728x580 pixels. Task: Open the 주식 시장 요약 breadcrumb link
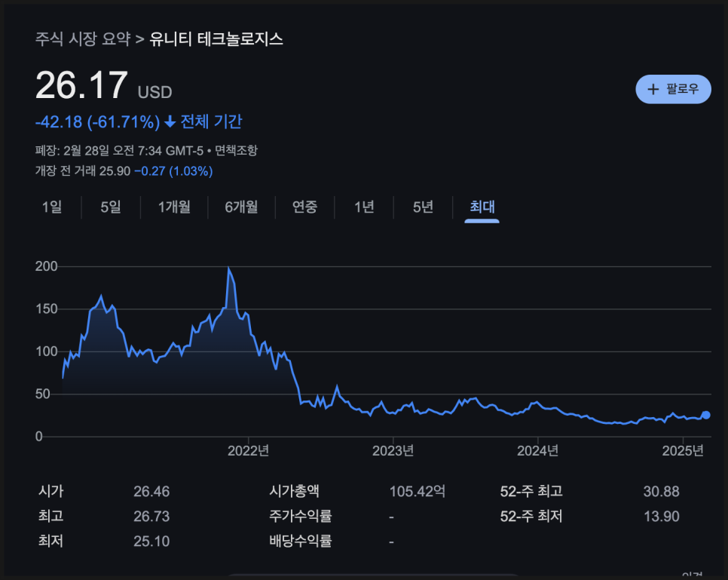83,38
